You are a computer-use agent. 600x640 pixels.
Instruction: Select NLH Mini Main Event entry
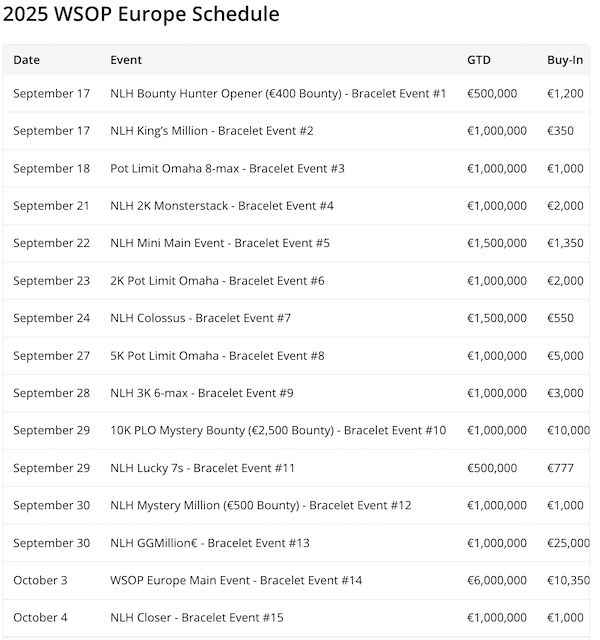(x=220, y=243)
